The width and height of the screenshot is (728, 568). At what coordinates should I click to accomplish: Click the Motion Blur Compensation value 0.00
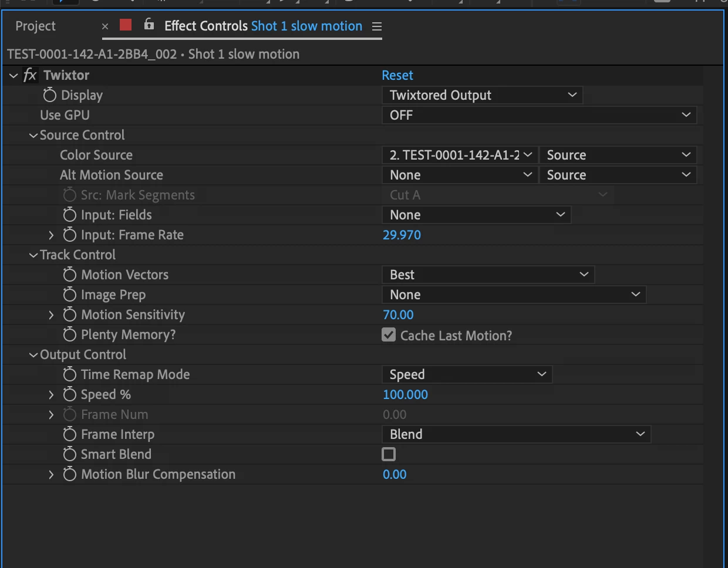tap(395, 474)
